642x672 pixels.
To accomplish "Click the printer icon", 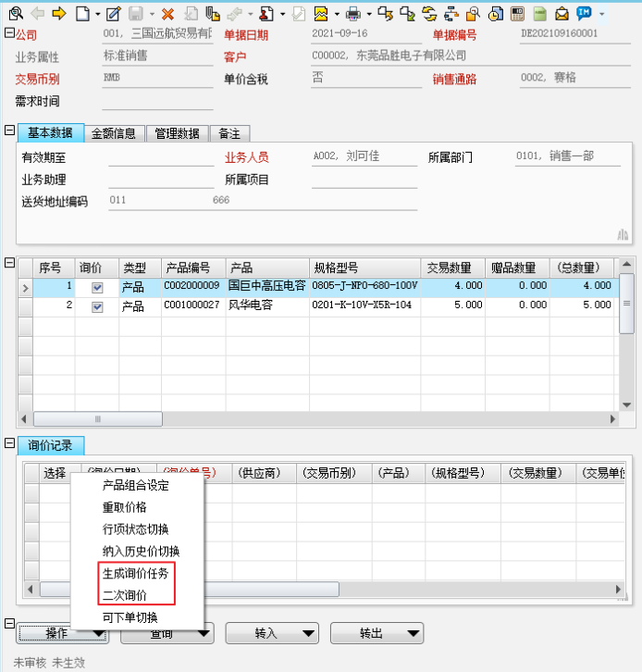I will pyautogui.click(x=352, y=14).
